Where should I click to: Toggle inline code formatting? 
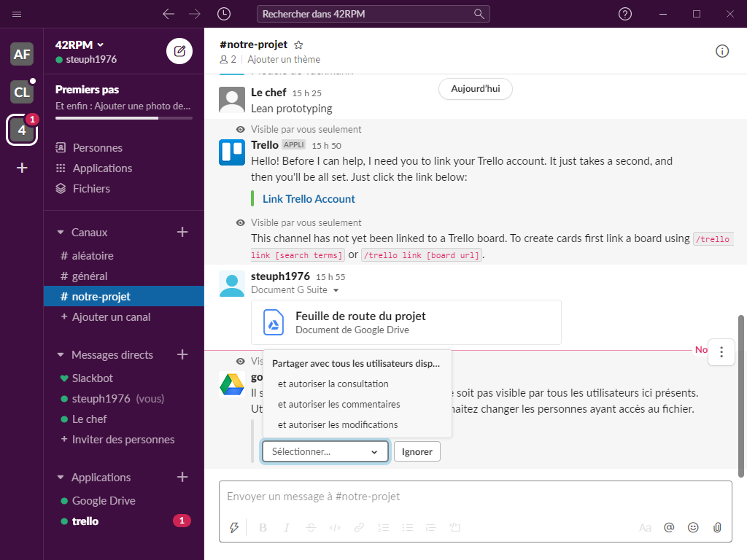coord(335,527)
